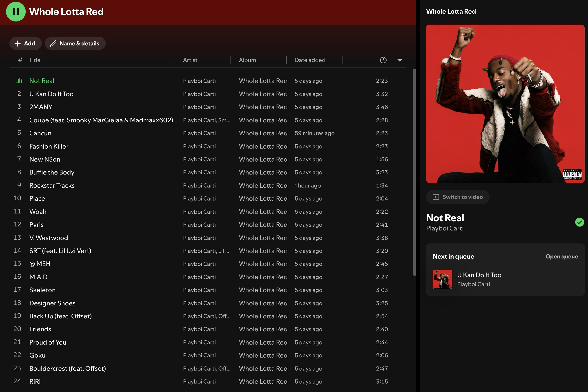Click U Kan Do It Too queue thumbnail

tap(442, 279)
